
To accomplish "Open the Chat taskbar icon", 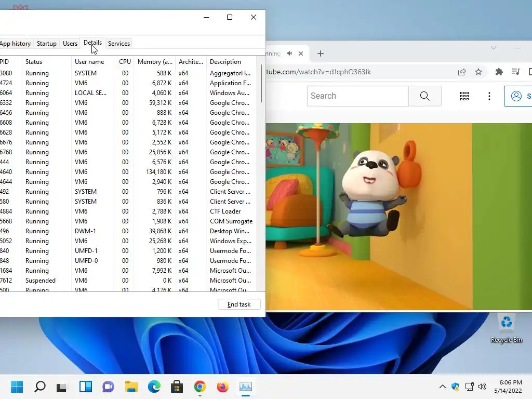I will pos(108,387).
